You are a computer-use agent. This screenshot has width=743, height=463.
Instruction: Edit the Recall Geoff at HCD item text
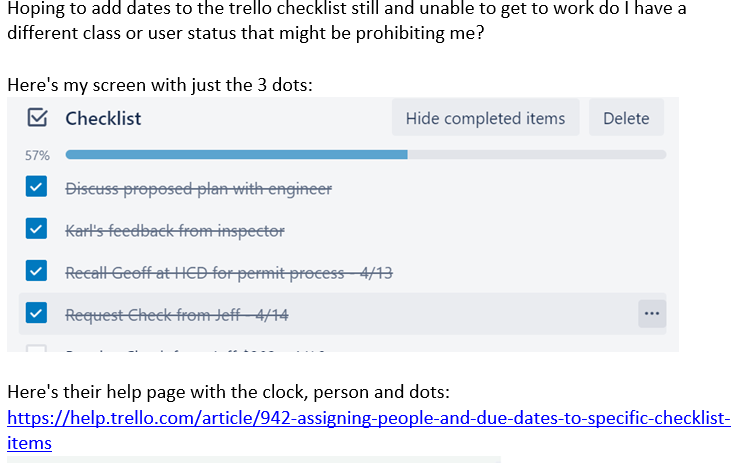coord(229,273)
